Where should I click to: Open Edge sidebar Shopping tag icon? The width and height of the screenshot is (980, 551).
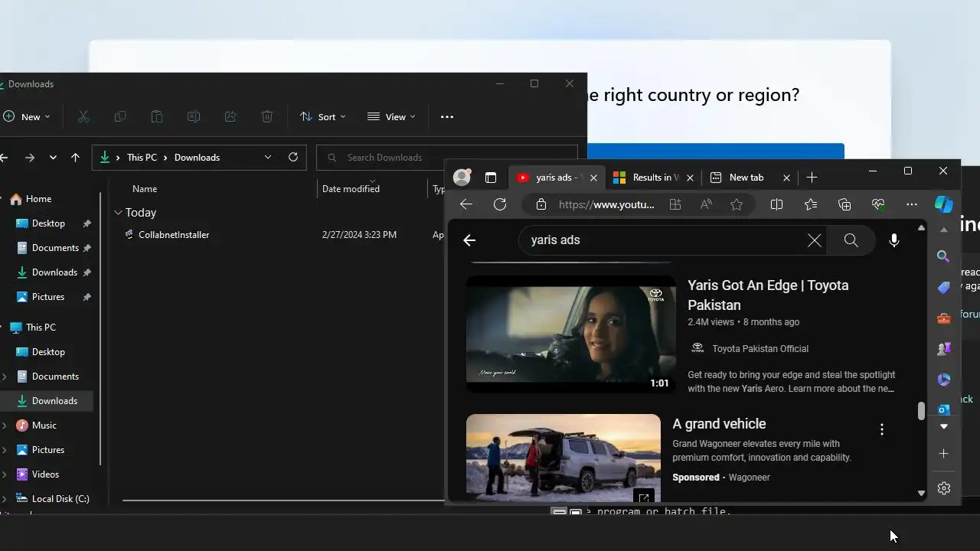(x=944, y=287)
